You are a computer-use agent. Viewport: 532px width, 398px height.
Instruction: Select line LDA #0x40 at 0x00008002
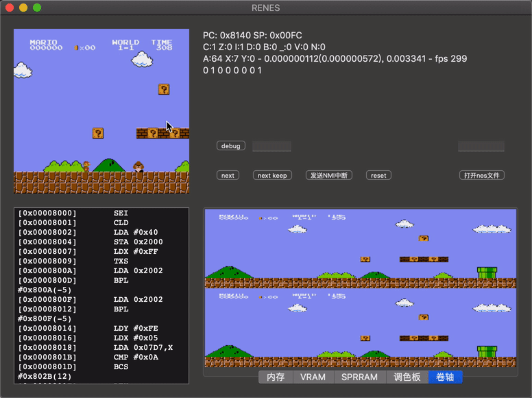coord(88,232)
